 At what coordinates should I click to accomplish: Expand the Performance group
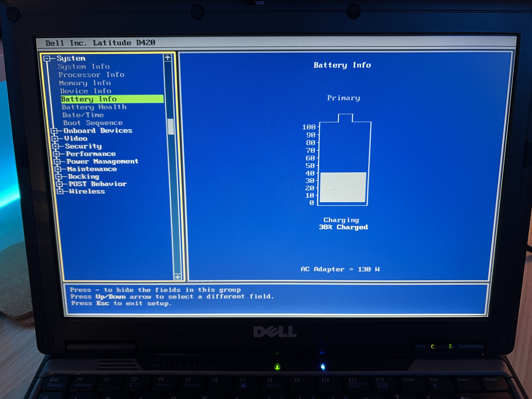coord(56,154)
